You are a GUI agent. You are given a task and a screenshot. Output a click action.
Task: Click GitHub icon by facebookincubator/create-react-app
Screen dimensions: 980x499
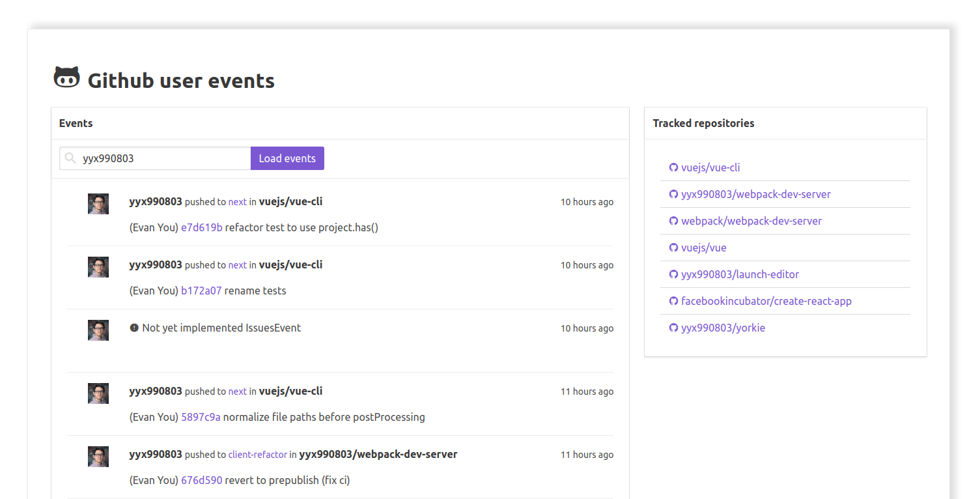674,301
